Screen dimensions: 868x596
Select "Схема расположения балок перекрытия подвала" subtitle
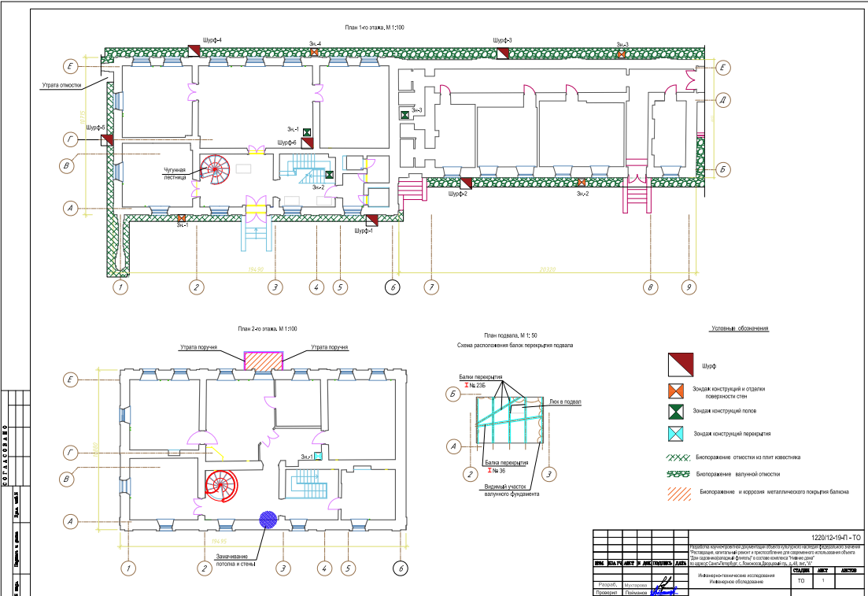coord(515,345)
